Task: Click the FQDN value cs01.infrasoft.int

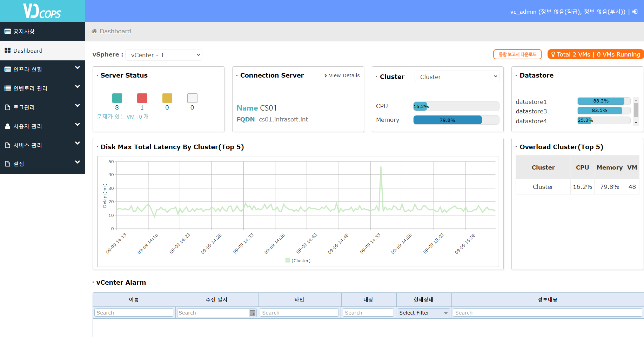Action: click(x=283, y=119)
